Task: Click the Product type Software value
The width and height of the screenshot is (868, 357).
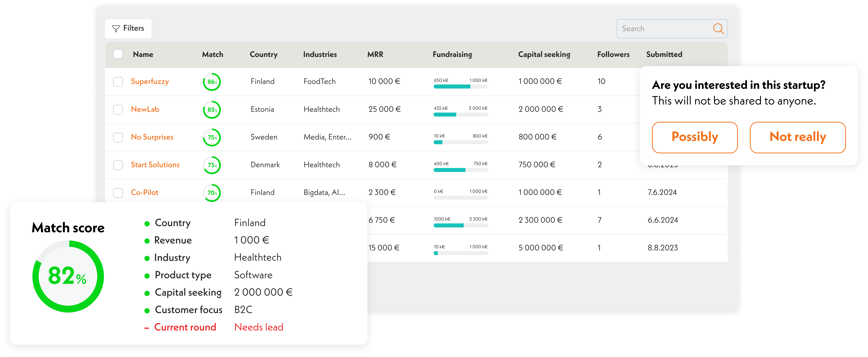Action: pos(253,275)
